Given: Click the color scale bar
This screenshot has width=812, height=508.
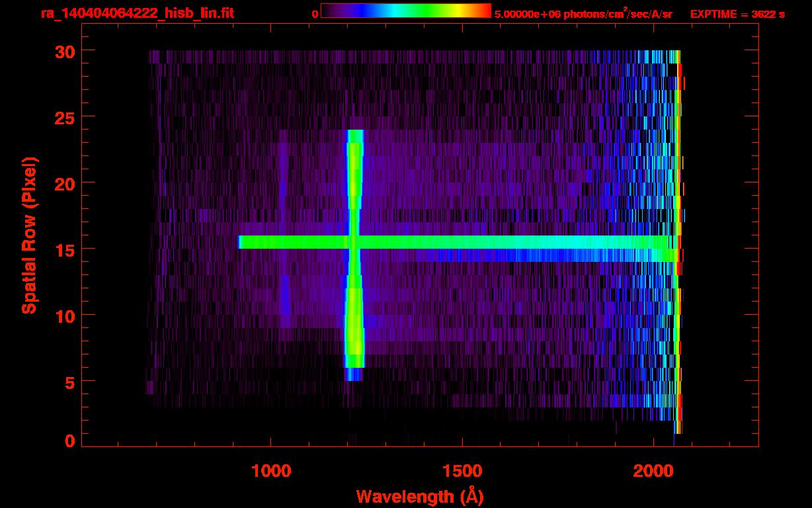Looking at the screenshot, I should (x=406, y=11).
